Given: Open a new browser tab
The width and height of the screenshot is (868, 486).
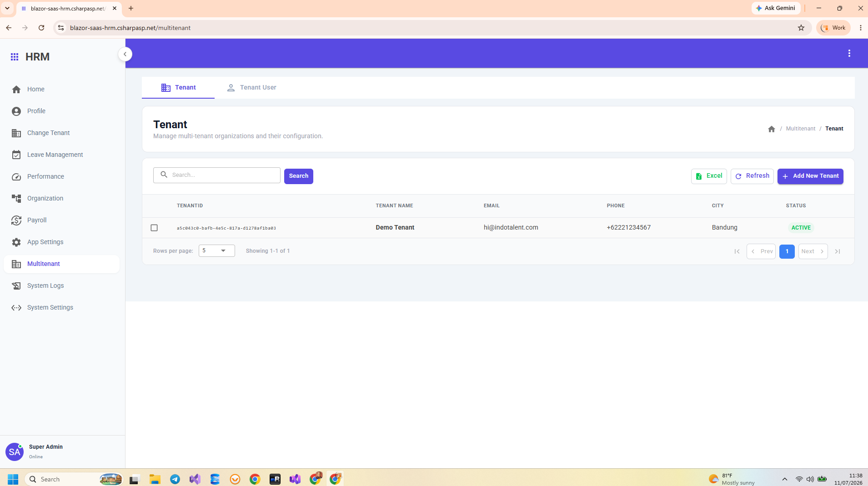Looking at the screenshot, I should pyautogui.click(x=131, y=8).
